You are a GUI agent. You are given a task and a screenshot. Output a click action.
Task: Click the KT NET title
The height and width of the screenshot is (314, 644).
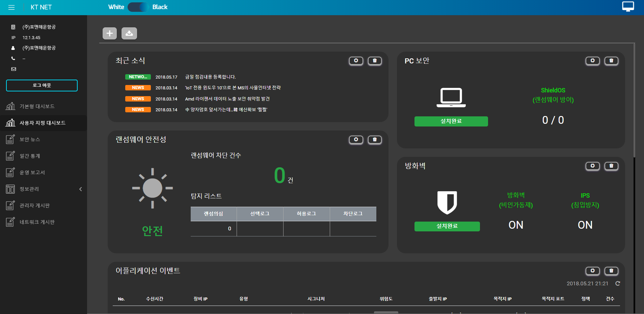41,7
